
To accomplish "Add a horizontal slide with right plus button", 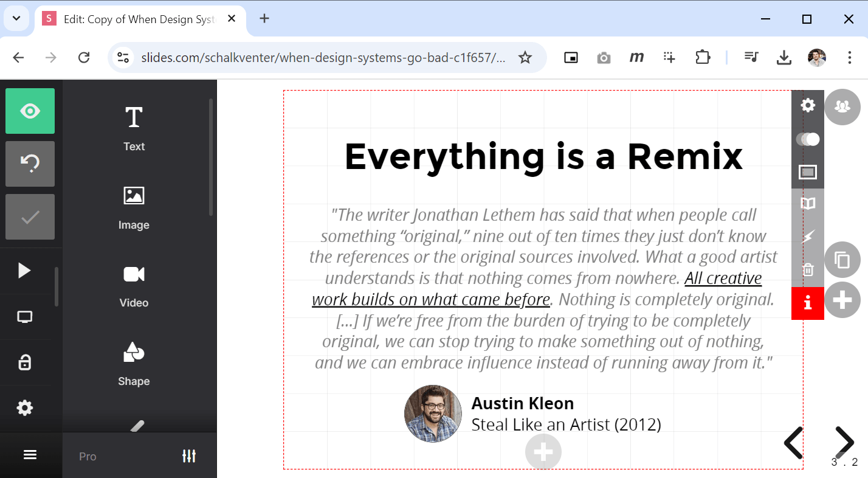I will coord(842,300).
